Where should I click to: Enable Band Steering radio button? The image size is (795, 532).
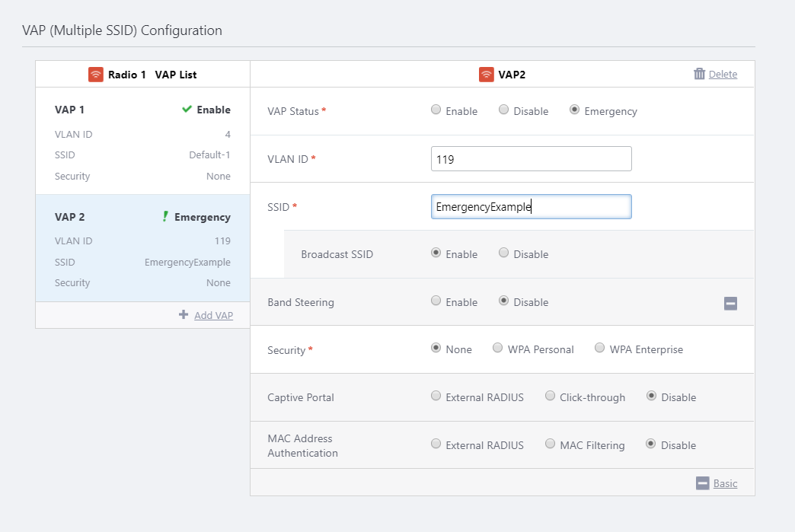tap(436, 301)
